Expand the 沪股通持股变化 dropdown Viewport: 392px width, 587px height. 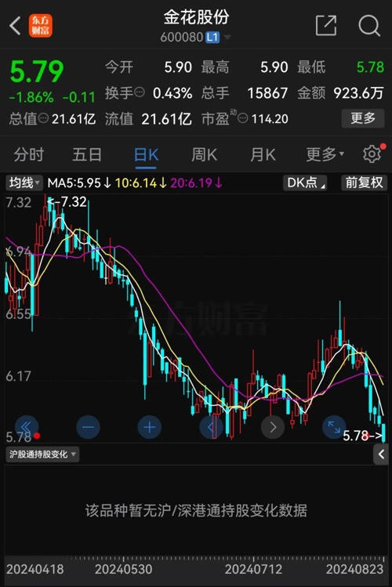click(x=42, y=454)
